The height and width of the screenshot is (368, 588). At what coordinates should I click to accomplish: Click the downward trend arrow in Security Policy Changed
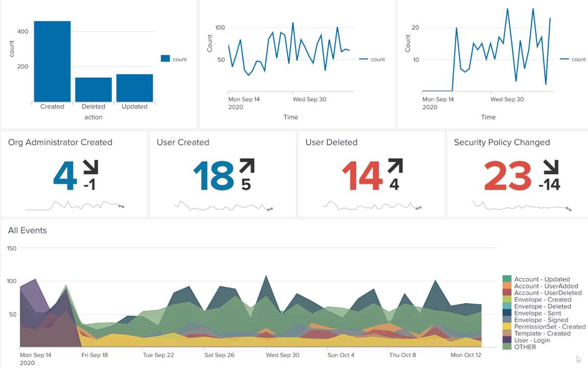click(x=551, y=167)
